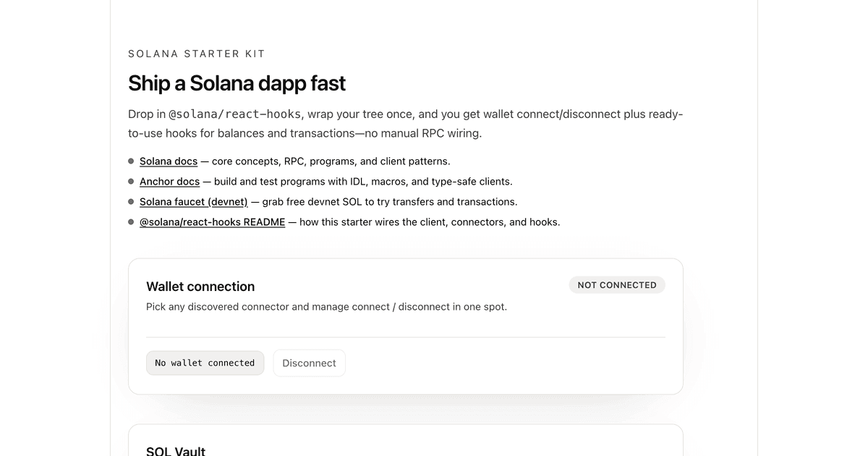The height and width of the screenshot is (456, 868).
Task: Click the Ship a Solana dapp fast title
Action: tap(237, 83)
